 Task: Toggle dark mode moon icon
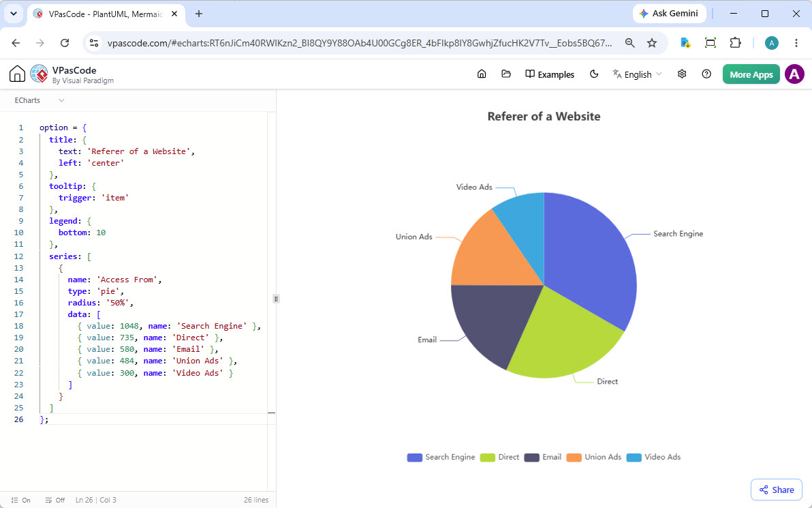point(594,74)
